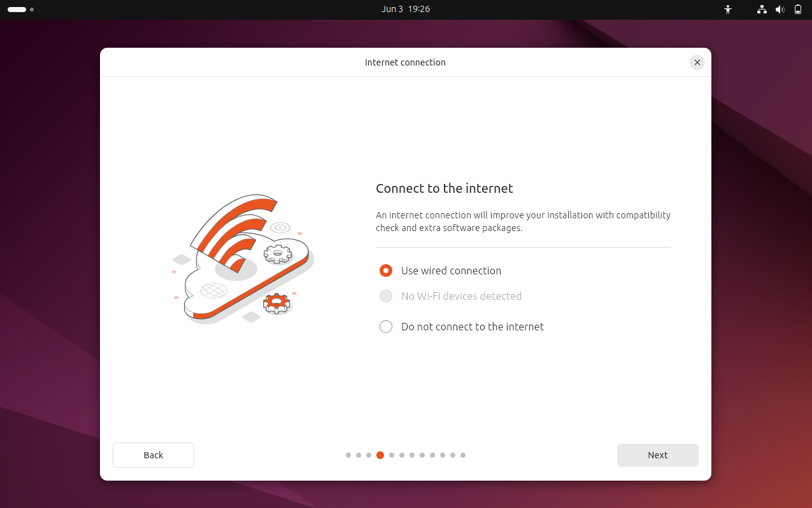Select Do not connect to the internet

[386, 327]
